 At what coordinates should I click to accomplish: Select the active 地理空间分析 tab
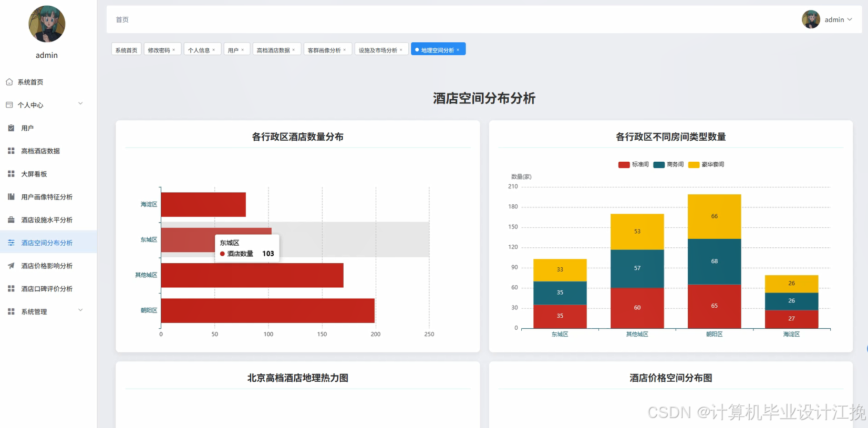pyautogui.click(x=438, y=50)
